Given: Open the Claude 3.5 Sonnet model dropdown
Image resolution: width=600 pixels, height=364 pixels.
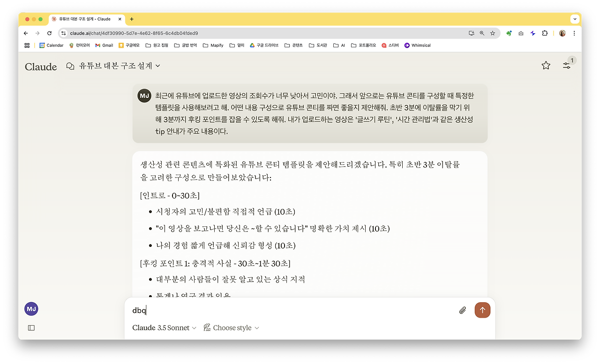Looking at the screenshot, I should pyautogui.click(x=164, y=327).
